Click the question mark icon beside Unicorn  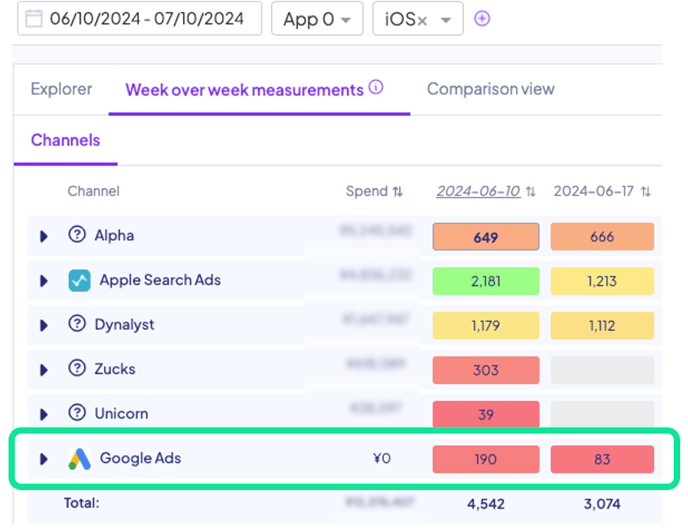(77, 414)
